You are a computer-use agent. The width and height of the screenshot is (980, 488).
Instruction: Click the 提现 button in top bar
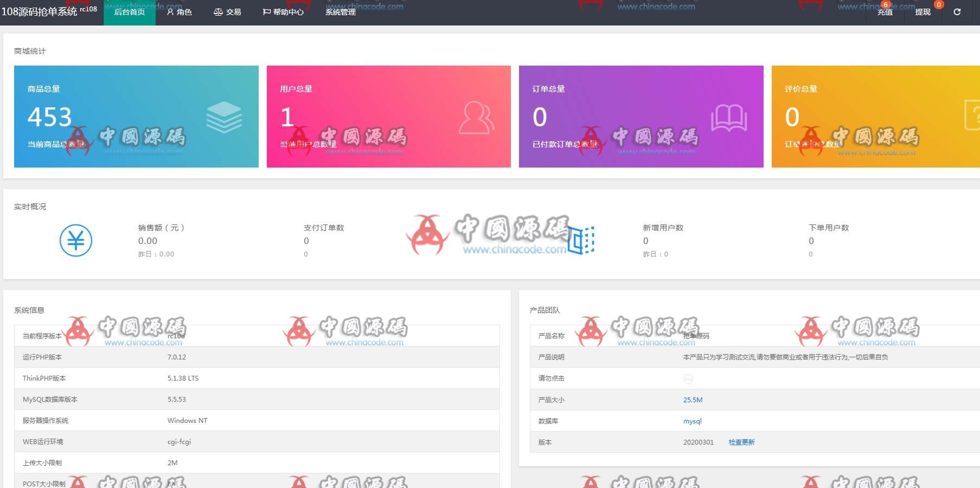pos(923,12)
